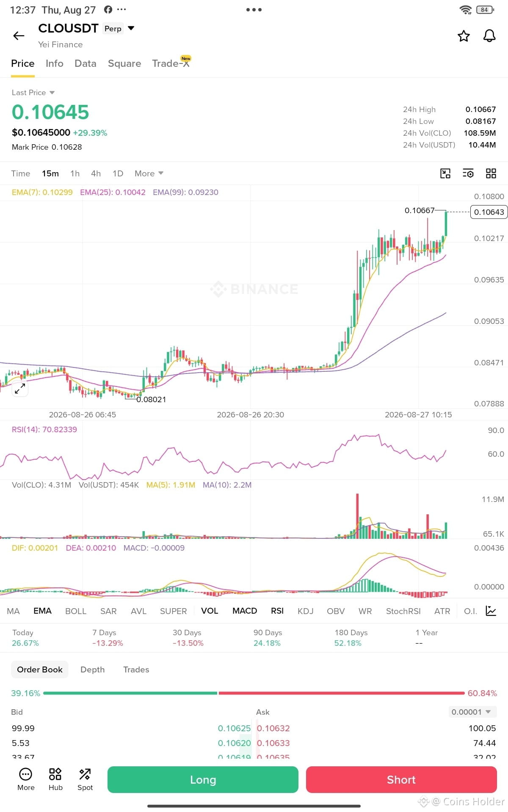Open the More timeframes dropdown

click(x=149, y=173)
